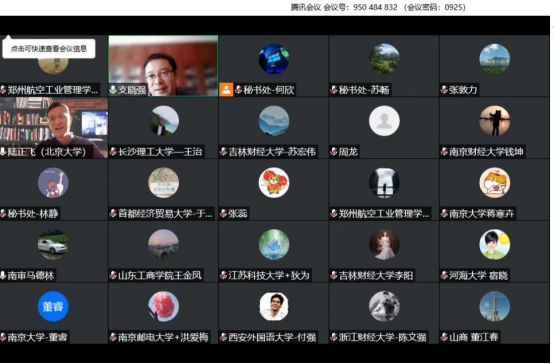The width and height of the screenshot is (554, 364).
Task: Select 吉林财经大学-苏宏伟 mountain avatar
Action: (274, 121)
